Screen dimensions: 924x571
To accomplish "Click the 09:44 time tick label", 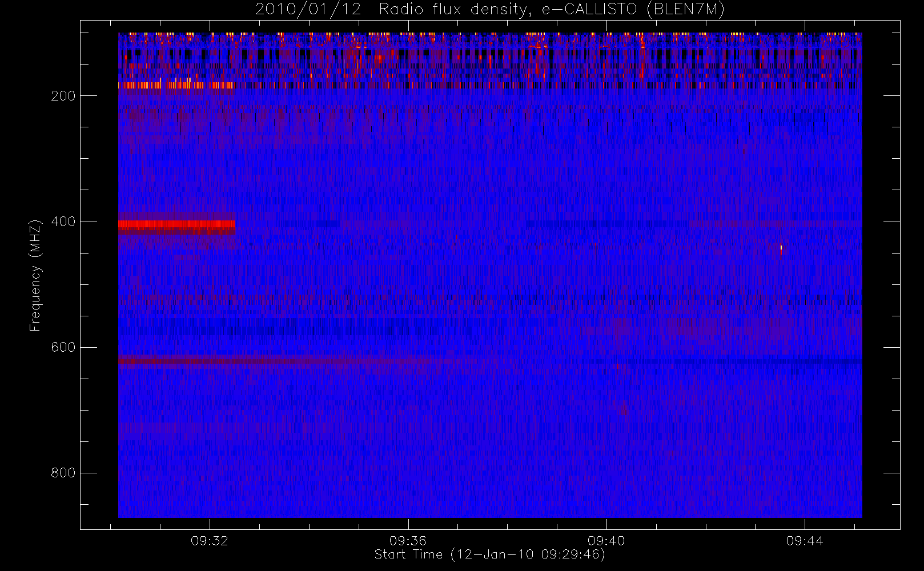I will pyautogui.click(x=804, y=541).
